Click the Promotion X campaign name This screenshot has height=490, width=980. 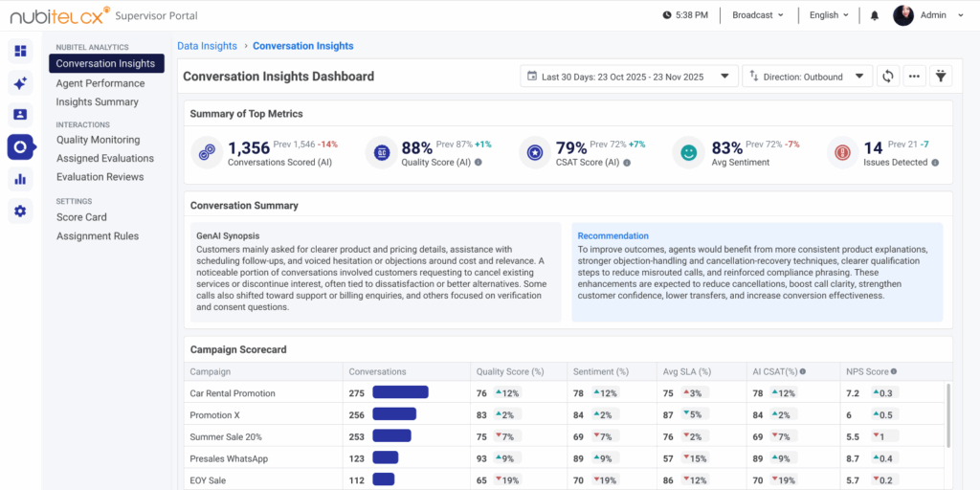pos(215,415)
